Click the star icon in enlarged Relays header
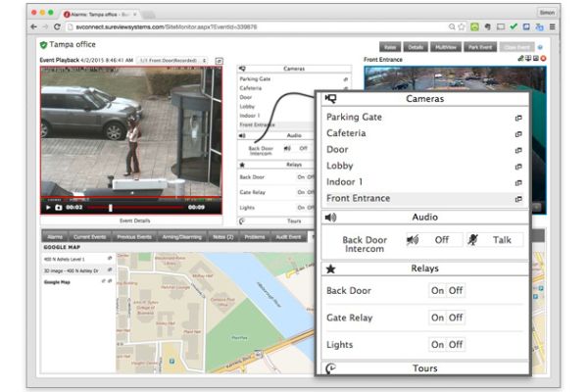 pos(331,269)
